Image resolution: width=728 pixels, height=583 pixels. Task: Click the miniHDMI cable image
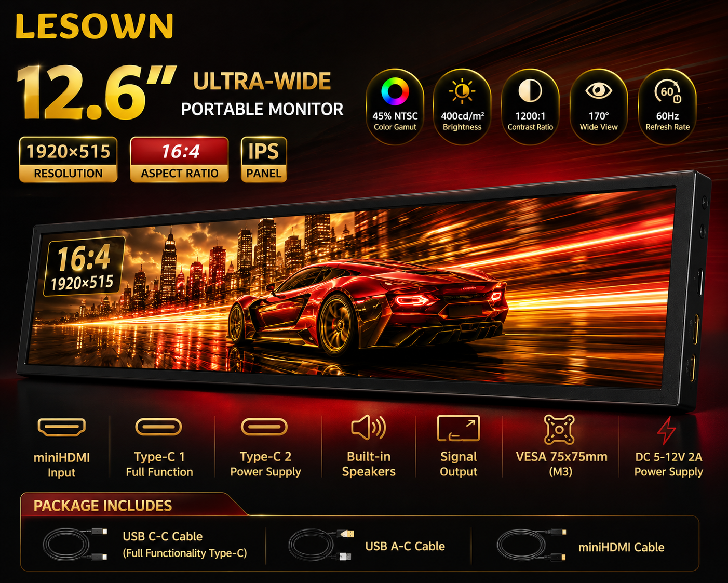(x=531, y=545)
